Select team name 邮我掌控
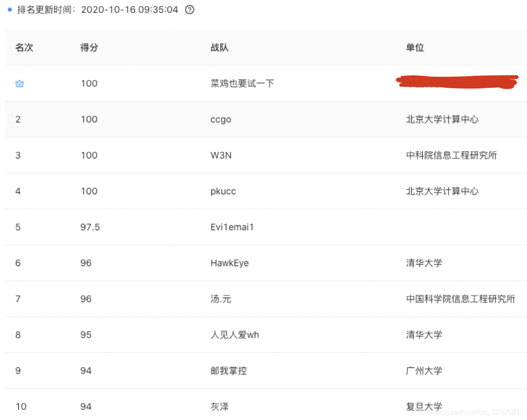527x420 pixels. [x=229, y=371]
